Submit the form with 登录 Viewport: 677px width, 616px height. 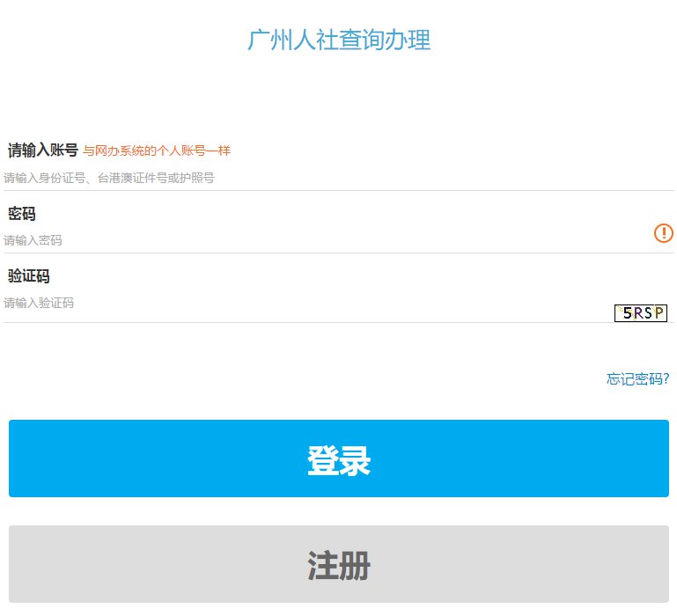pos(339,458)
